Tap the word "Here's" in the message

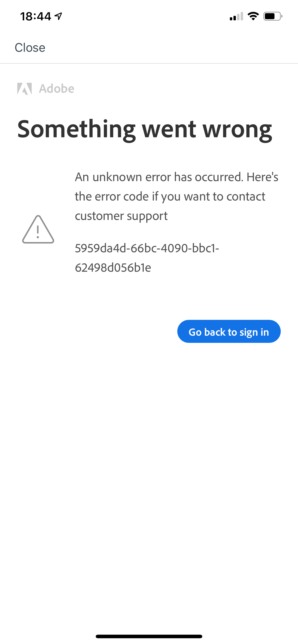click(262, 177)
